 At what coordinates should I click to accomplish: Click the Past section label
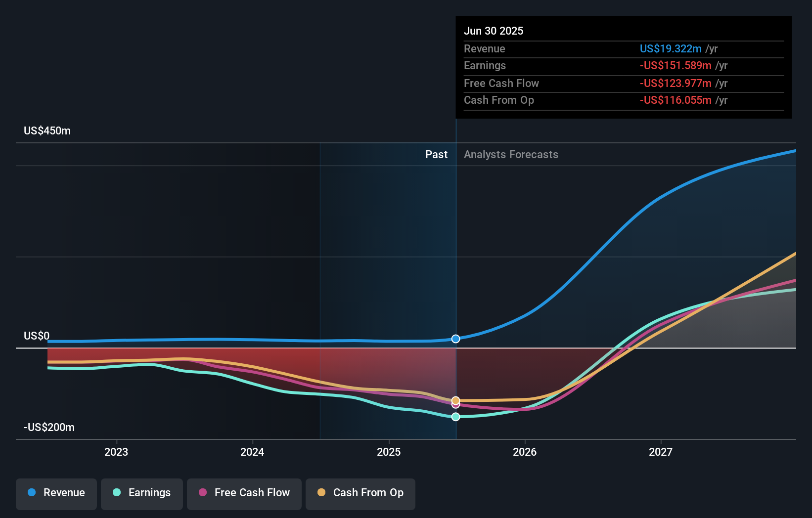coord(436,155)
